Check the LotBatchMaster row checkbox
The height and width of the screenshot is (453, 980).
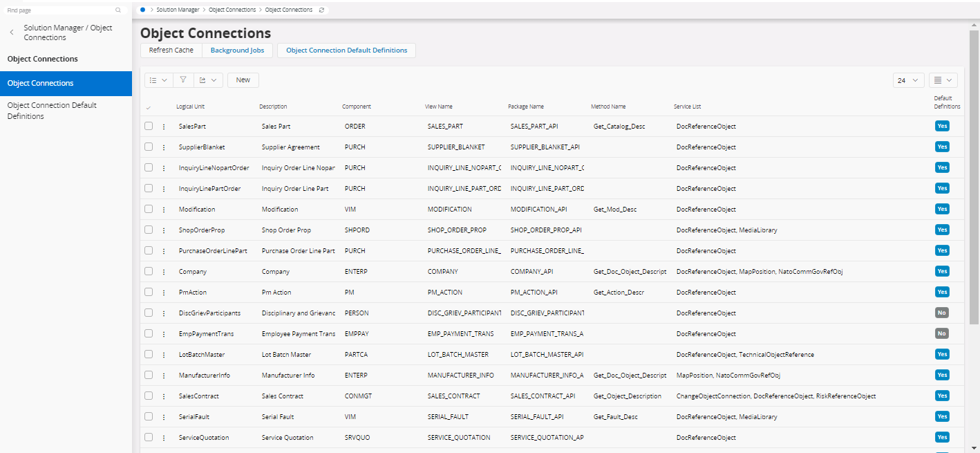click(x=149, y=354)
